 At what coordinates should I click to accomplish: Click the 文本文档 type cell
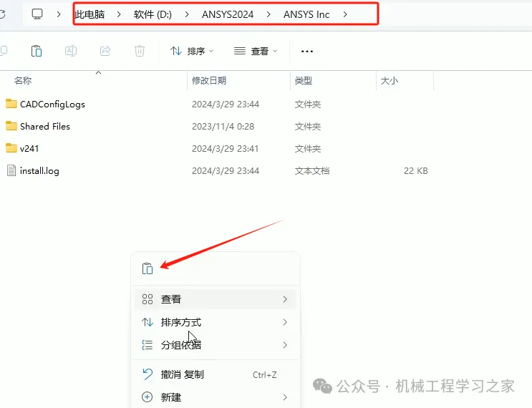pos(312,170)
